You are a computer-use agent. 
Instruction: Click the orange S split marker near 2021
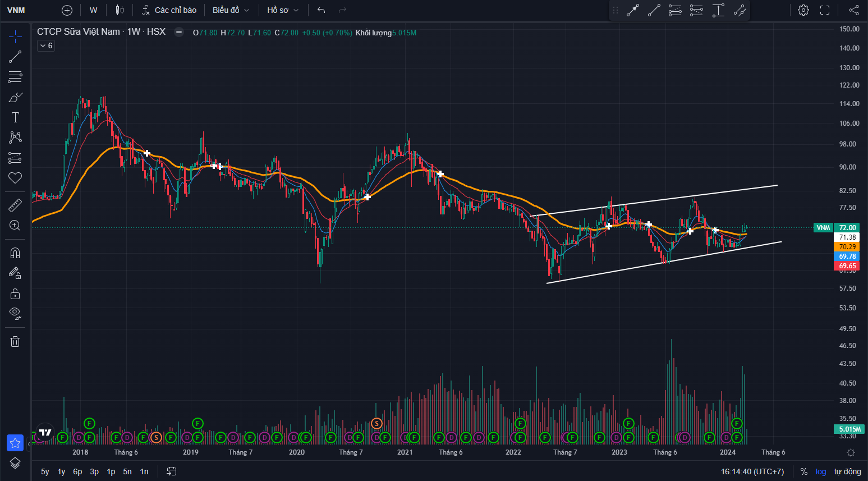[x=376, y=424]
